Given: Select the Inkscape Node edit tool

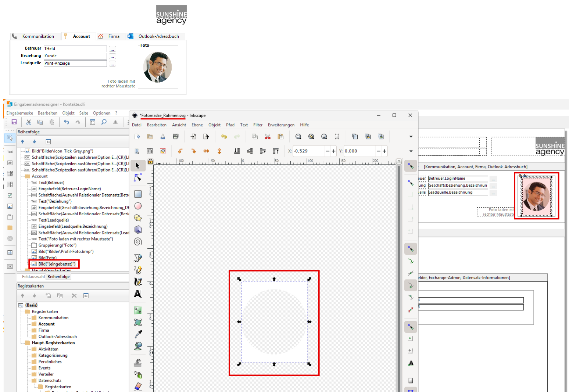Looking at the screenshot, I should tap(138, 178).
